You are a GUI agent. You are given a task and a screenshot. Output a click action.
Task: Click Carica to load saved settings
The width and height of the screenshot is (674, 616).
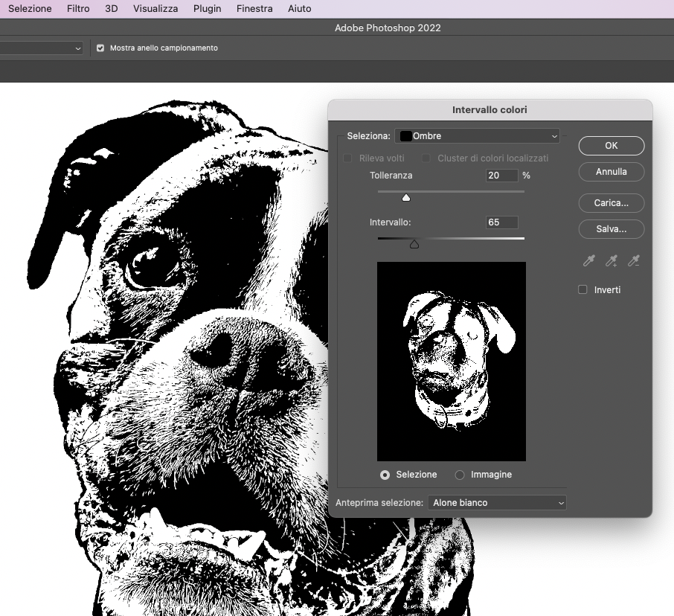tap(611, 203)
